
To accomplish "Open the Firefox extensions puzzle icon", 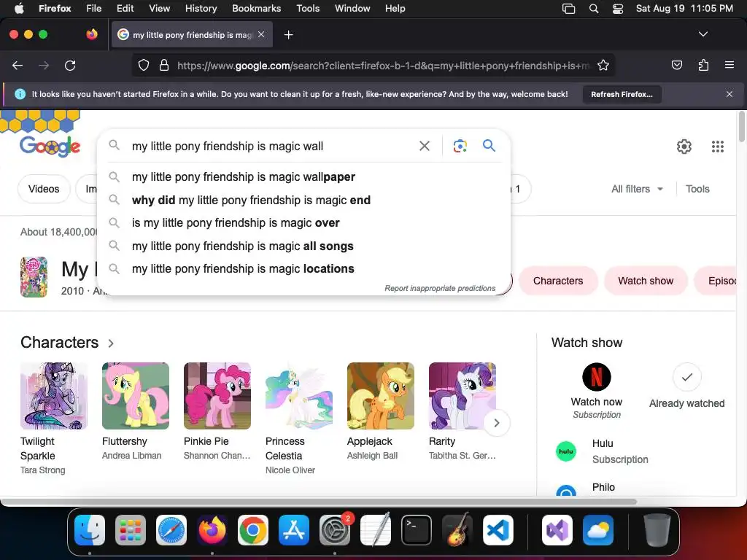I will 703,65.
